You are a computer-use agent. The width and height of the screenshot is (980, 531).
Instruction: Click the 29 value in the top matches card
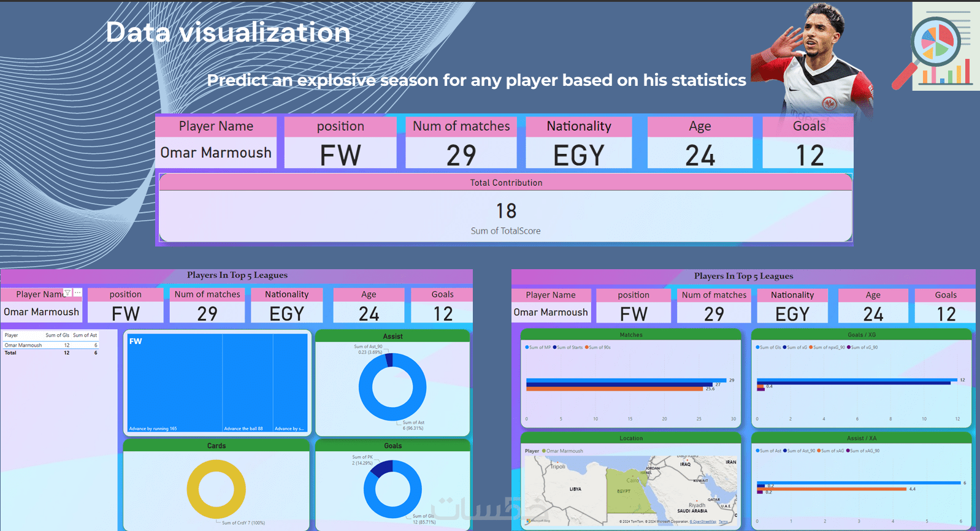461,155
